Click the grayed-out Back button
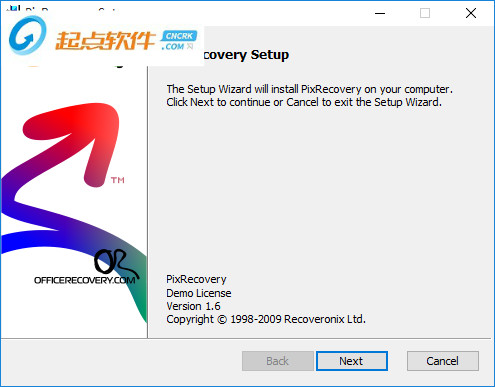 [x=278, y=361]
